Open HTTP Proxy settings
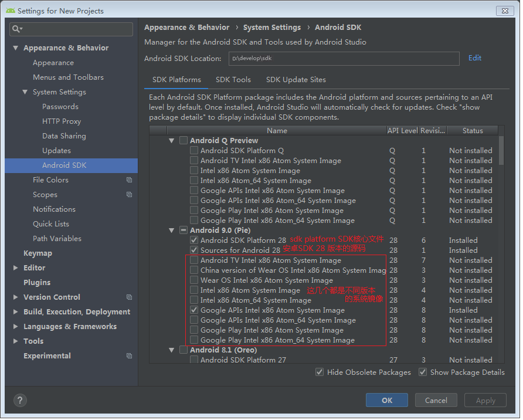The image size is (523, 420). pos(62,122)
